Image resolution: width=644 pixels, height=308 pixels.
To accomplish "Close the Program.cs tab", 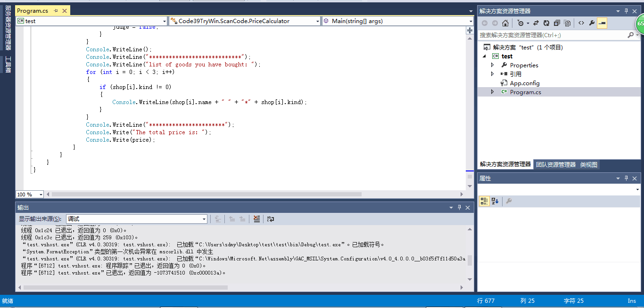I will [x=65, y=10].
